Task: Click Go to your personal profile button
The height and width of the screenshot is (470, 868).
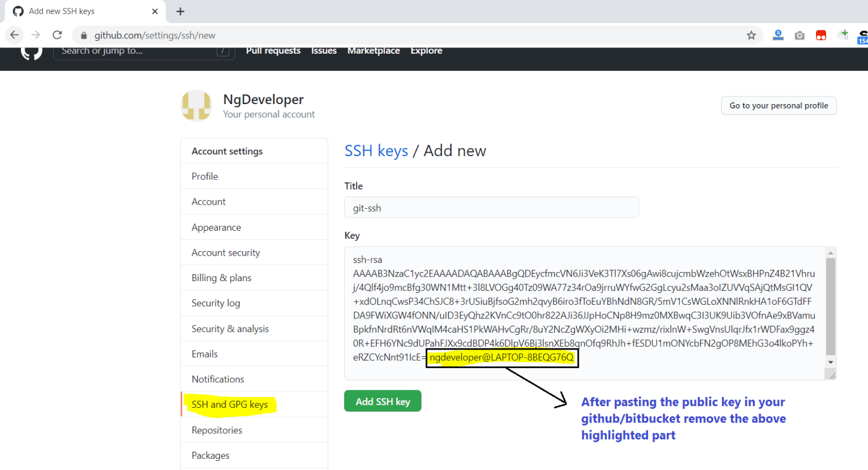Action: click(x=779, y=106)
